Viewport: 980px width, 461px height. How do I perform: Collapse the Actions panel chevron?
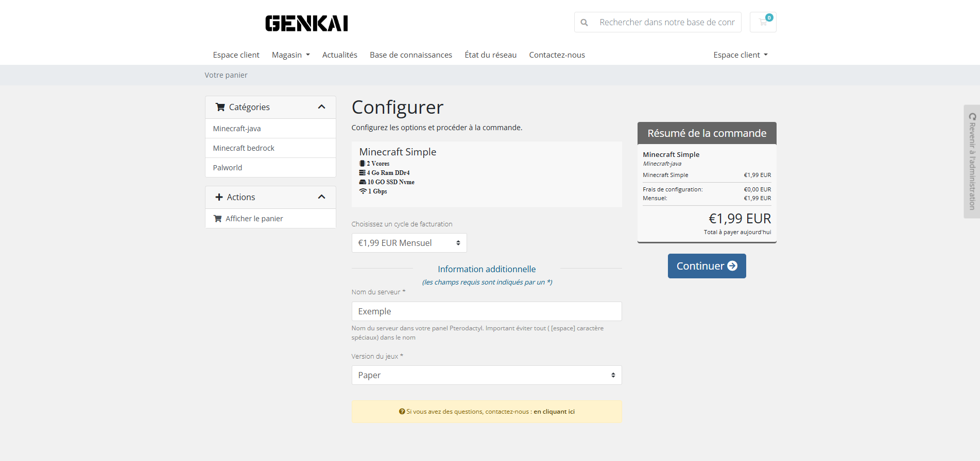pyautogui.click(x=322, y=197)
